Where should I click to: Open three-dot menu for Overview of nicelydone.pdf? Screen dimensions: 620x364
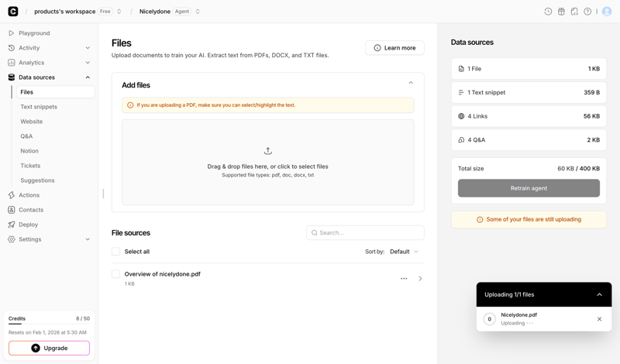pyautogui.click(x=404, y=279)
